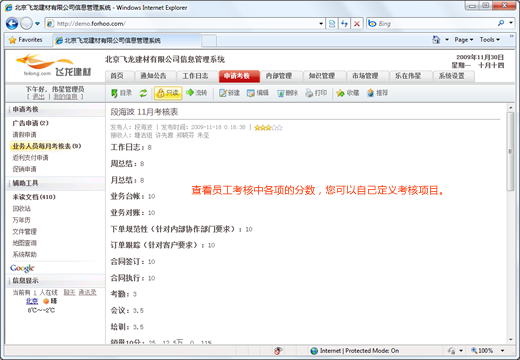The image size is (520, 360).
Task: Open 回收站 recycle bin in sidebar
Action: tap(22, 209)
